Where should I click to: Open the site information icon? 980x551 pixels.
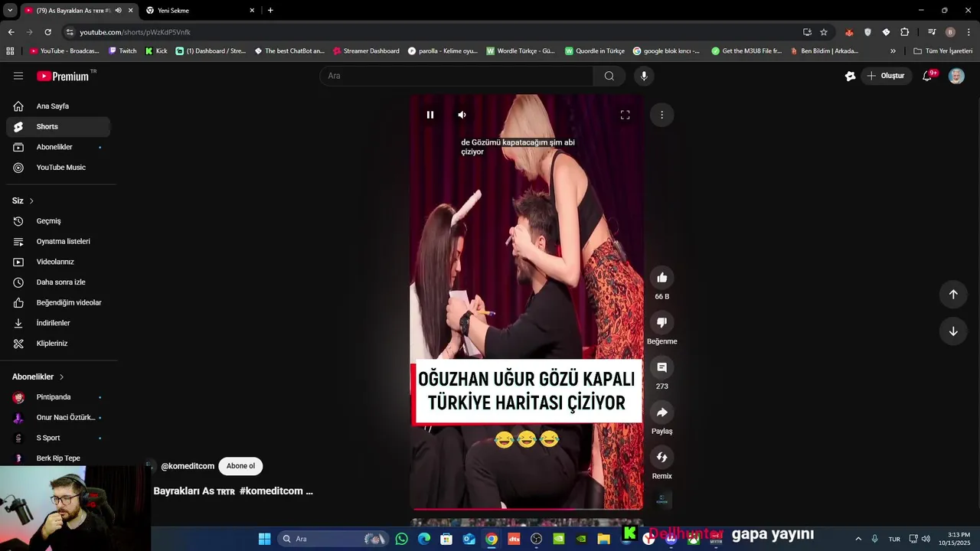coord(70,32)
